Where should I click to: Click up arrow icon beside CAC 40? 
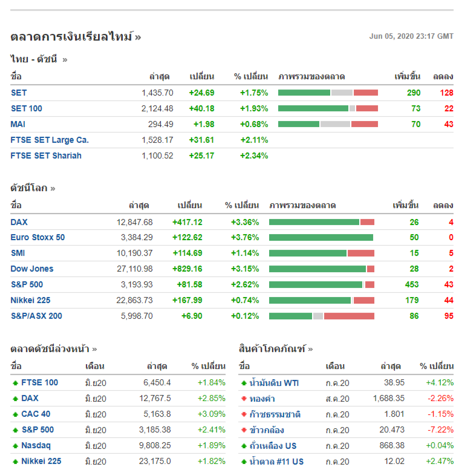pyautogui.click(x=15, y=414)
